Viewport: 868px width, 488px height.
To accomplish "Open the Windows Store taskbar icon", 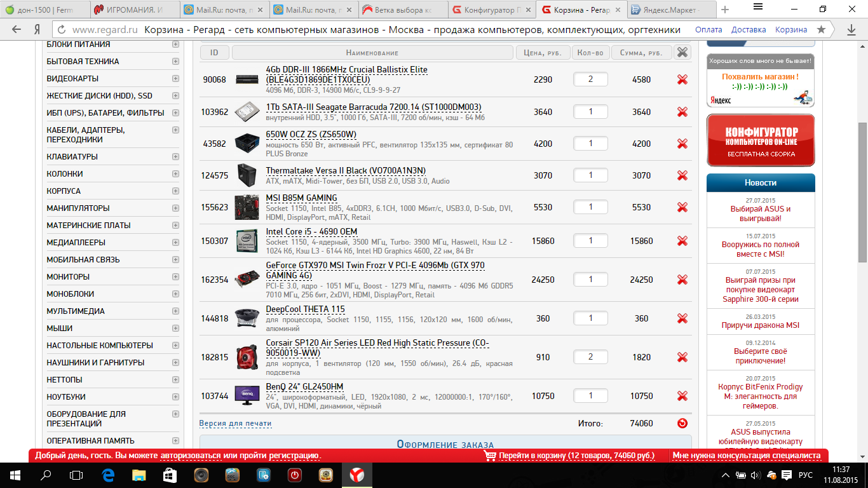I will (x=170, y=475).
